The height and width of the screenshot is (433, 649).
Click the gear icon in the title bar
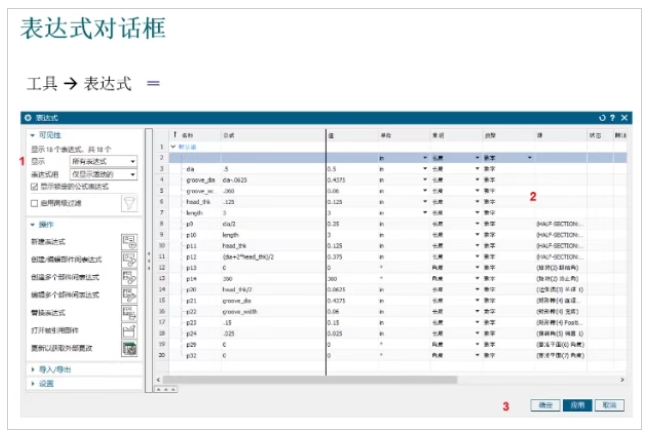28,118
